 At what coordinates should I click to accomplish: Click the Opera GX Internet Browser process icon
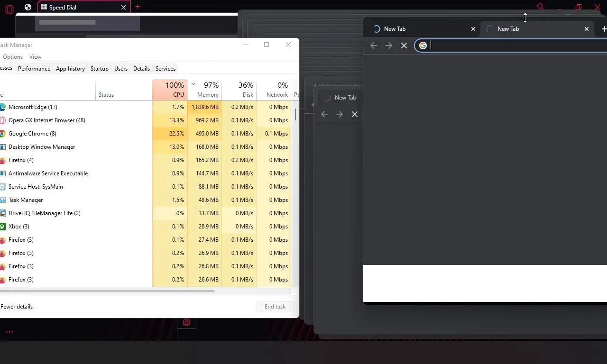click(2, 120)
